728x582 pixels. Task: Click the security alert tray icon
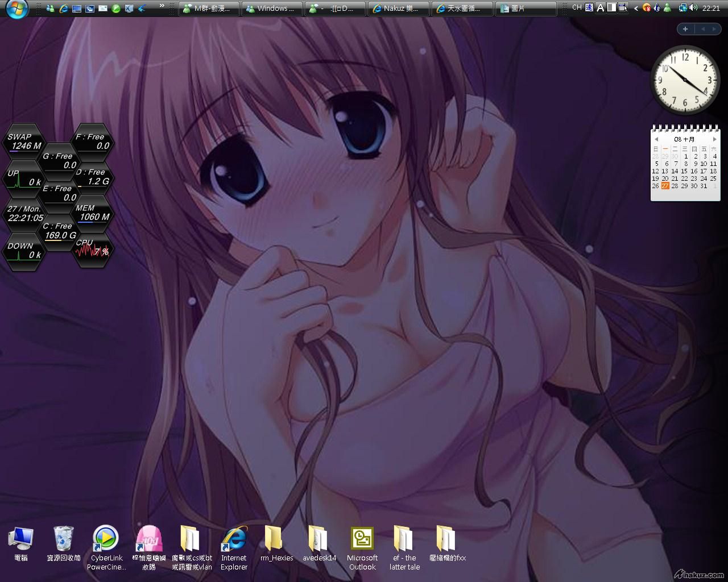(647, 8)
